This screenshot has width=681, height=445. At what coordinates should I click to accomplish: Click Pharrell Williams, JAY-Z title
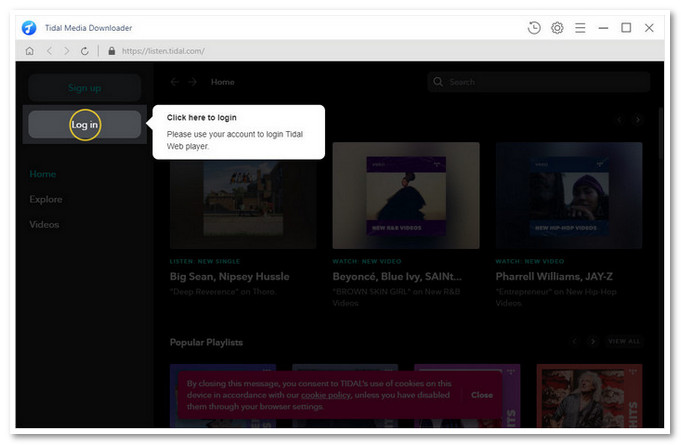[554, 277]
